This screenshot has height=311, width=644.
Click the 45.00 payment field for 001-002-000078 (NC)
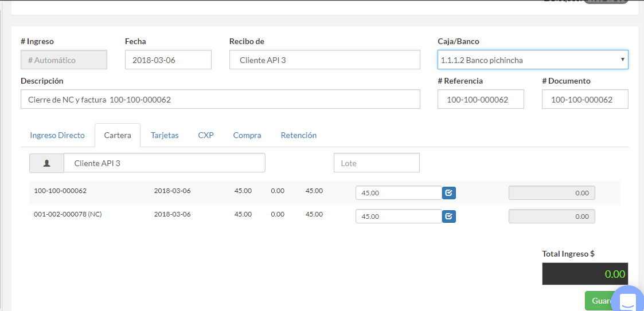pyautogui.click(x=399, y=216)
